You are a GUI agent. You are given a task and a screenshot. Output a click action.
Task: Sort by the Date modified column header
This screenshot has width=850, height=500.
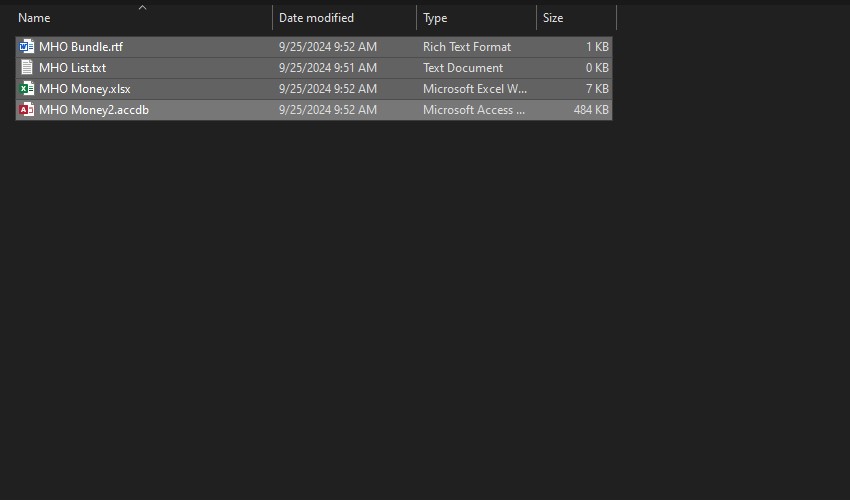point(316,18)
